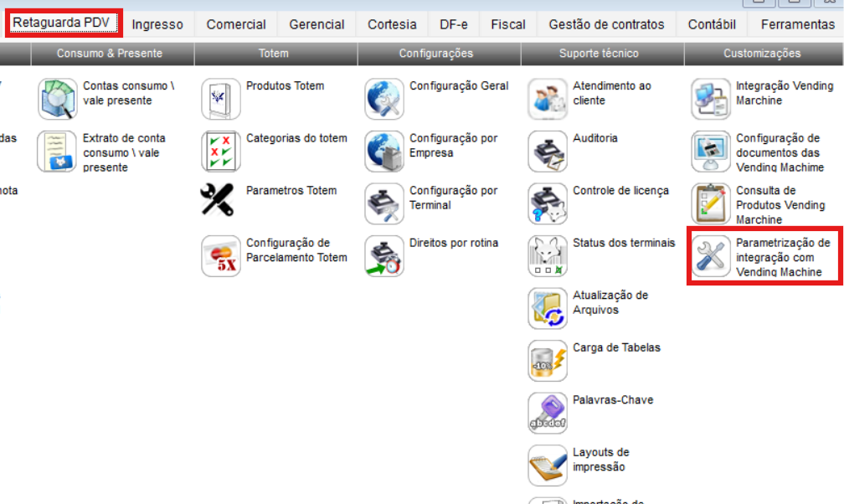Click Extrato de conta consumo \ vale presente text
This screenshot has height=504, width=844.
pos(124,152)
